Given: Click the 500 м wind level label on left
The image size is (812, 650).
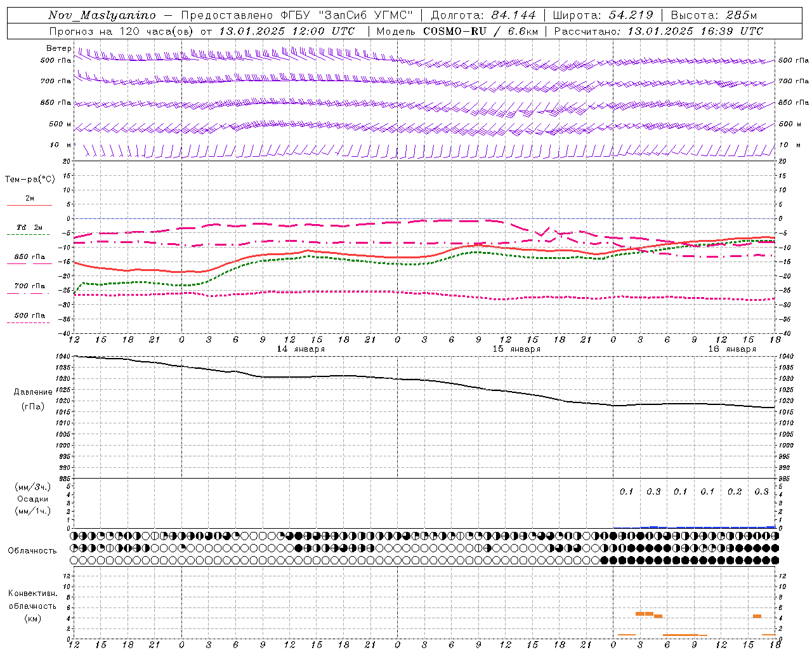Looking at the screenshot, I should click(x=60, y=124).
